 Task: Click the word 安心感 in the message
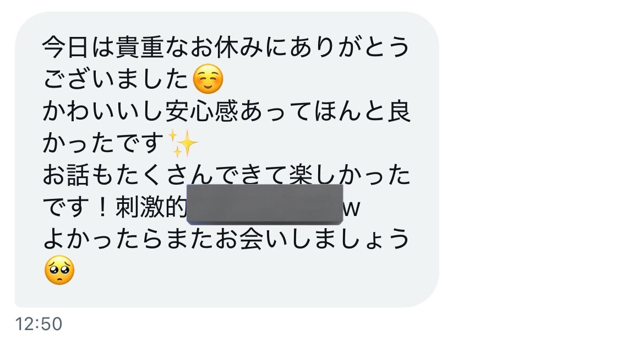coord(202,111)
